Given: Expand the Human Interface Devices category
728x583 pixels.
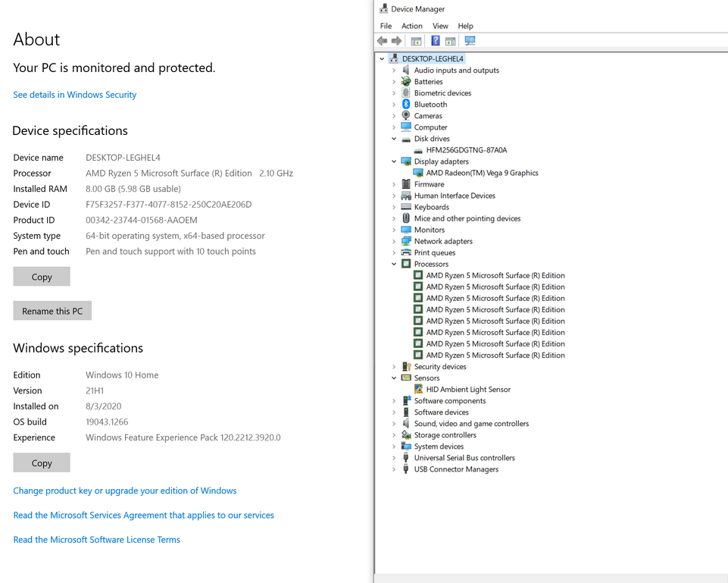Looking at the screenshot, I should pyautogui.click(x=394, y=196).
